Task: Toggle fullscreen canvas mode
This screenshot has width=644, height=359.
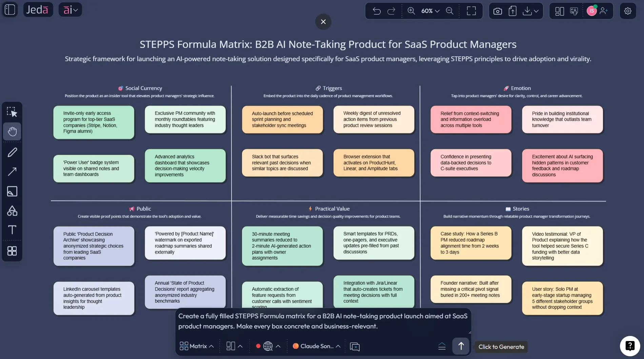Action: coord(471,11)
